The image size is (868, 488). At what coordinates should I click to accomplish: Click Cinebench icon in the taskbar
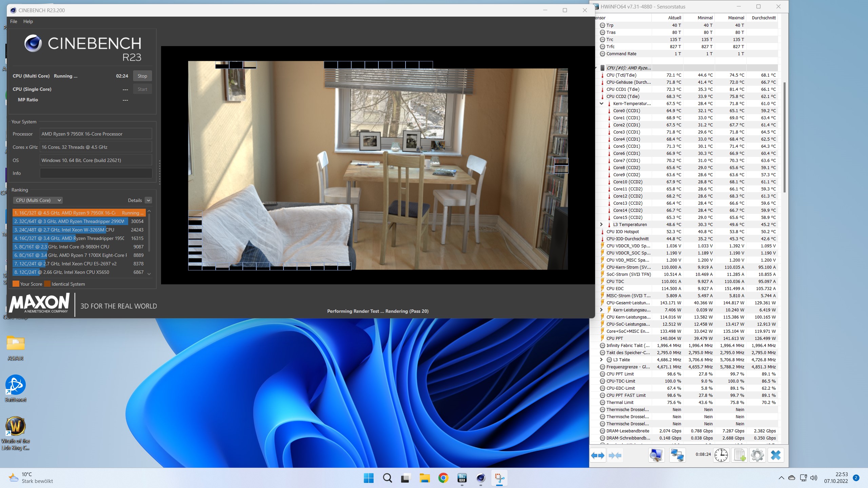pyautogui.click(x=481, y=478)
